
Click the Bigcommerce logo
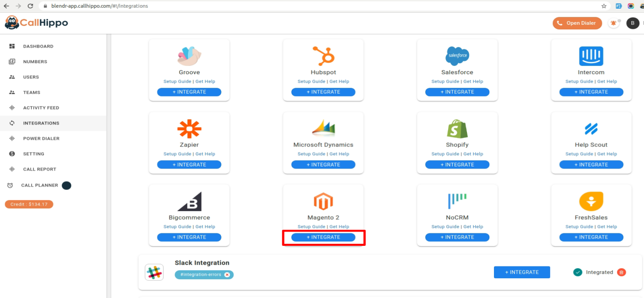click(189, 201)
